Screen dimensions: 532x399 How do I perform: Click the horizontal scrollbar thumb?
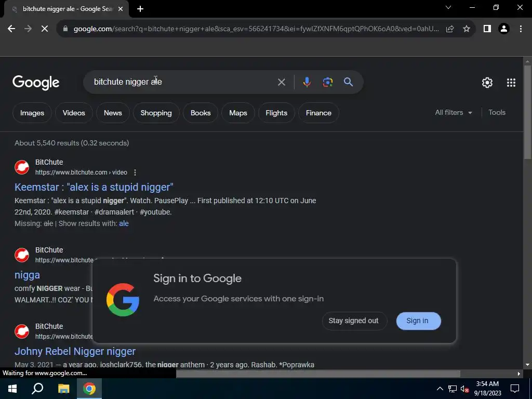(x=318, y=374)
